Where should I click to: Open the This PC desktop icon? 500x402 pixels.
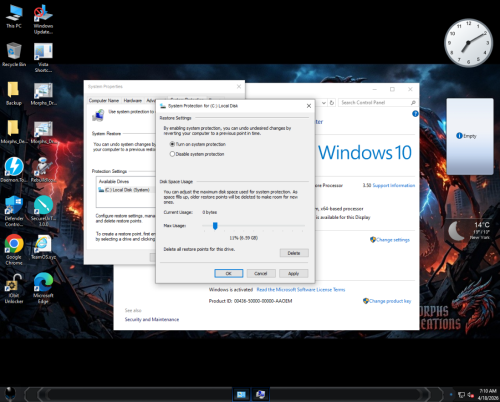click(x=14, y=16)
